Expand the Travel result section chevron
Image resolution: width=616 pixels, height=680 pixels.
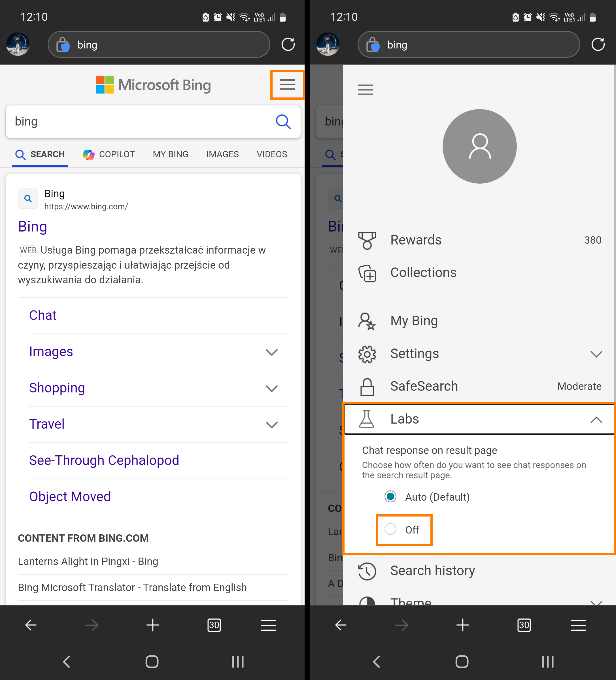coord(271,424)
